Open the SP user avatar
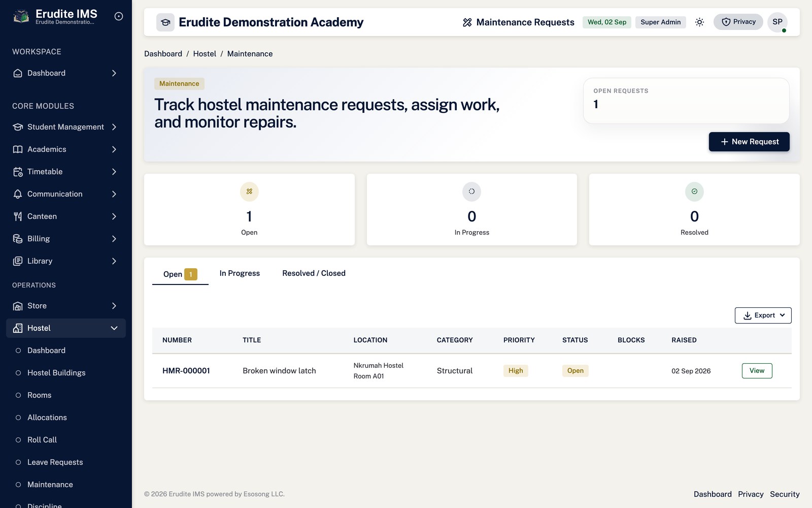The height and width of the screenshot is (508, 812). pos(777,22)
